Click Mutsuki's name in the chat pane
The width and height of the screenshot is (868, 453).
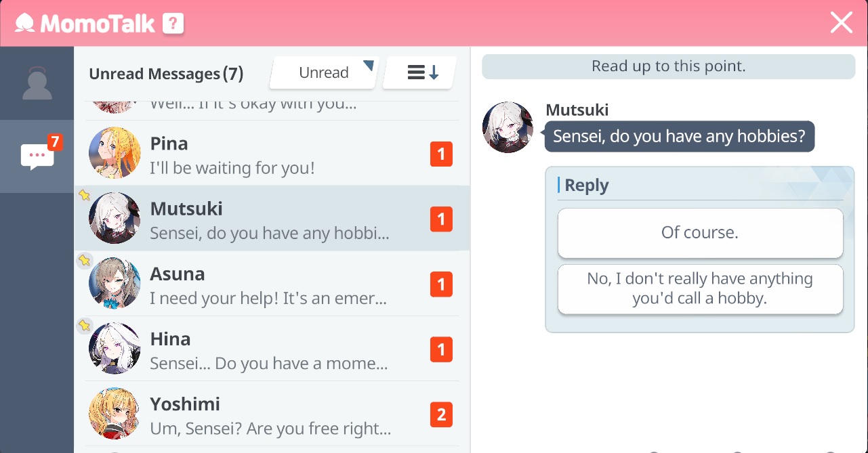pyautogui.click(x=577, y=110)
